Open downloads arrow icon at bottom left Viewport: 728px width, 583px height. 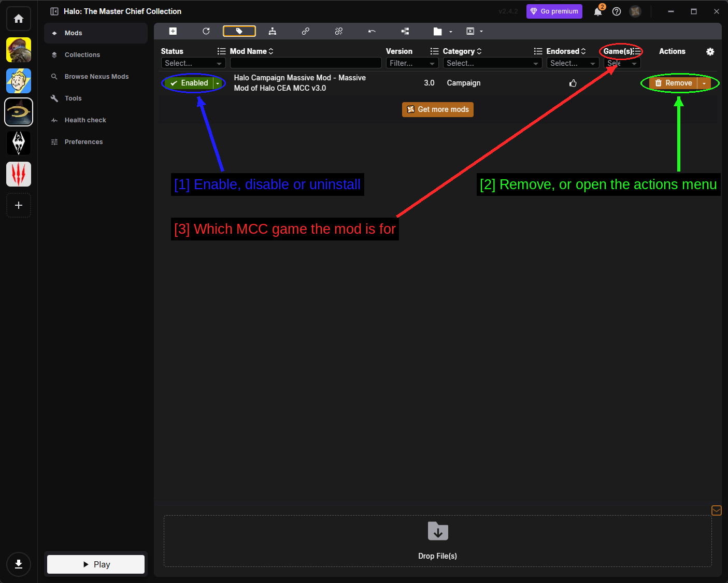point(19,564)
